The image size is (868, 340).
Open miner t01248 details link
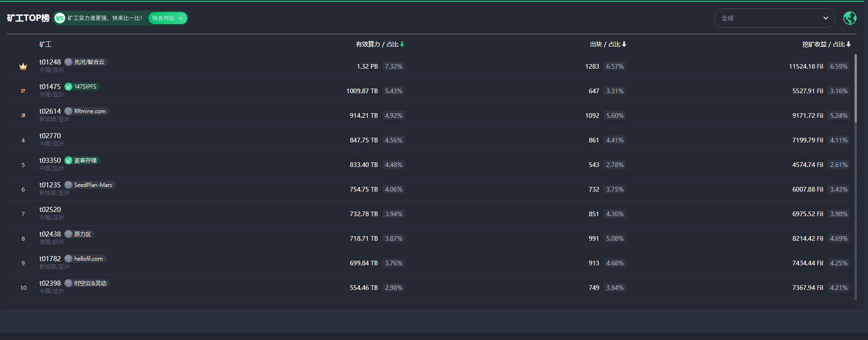(50, 62)
